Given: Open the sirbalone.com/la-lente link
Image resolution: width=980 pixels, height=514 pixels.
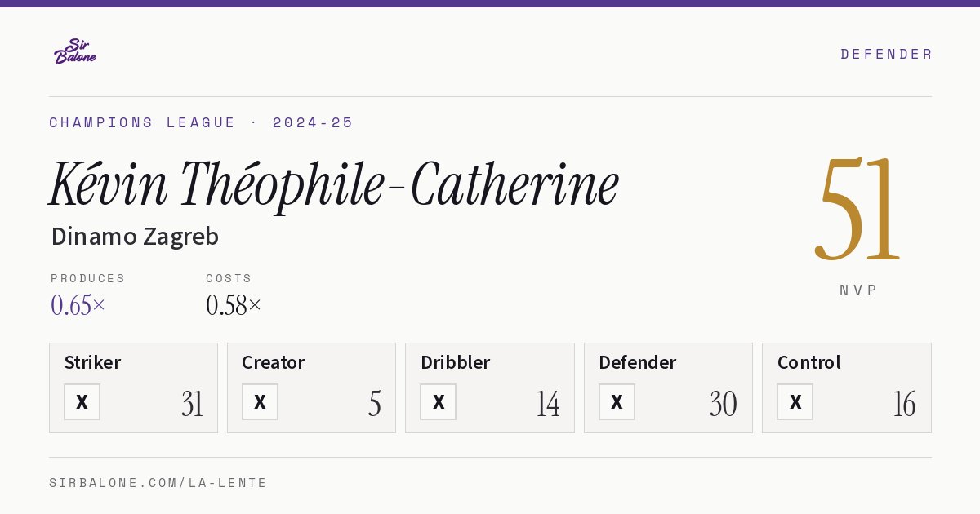Looking at the screenshot, I should click(x=158, y=483).
